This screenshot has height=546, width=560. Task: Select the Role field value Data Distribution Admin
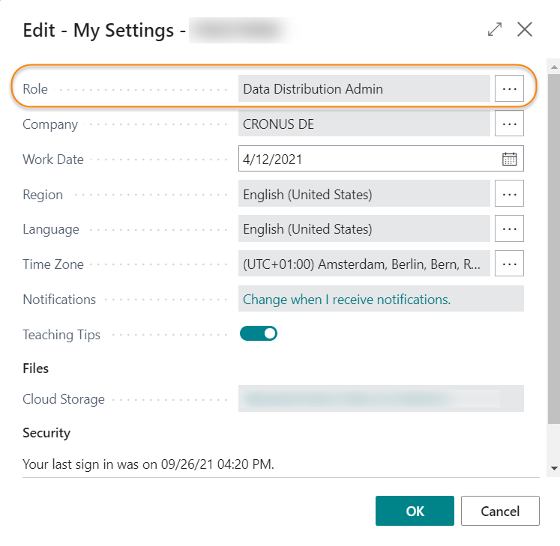pyautogui.click(x=364, y=89)
